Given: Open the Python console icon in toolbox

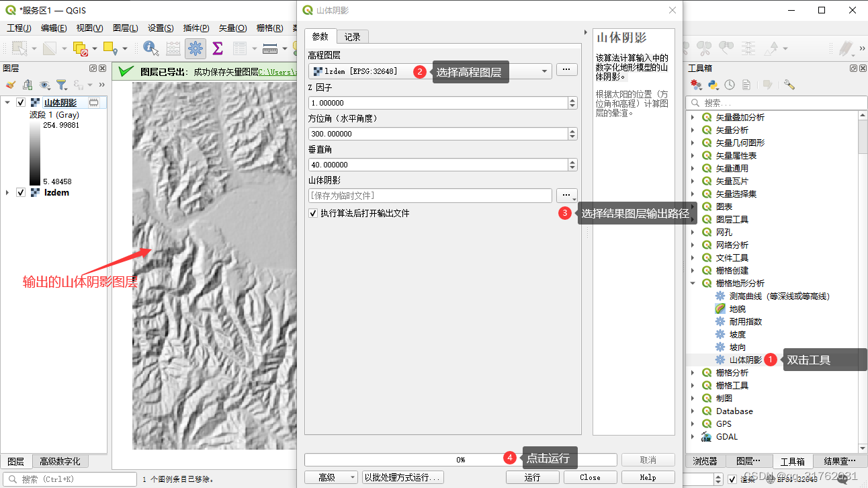Looking at the screenshot, I should (x=713, y=85).
